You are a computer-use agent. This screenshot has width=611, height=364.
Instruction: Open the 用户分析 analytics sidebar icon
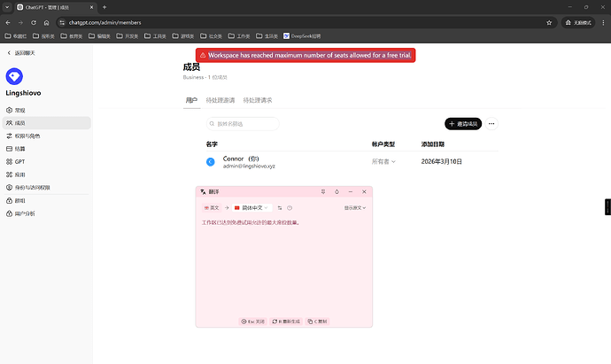point(10,213)
